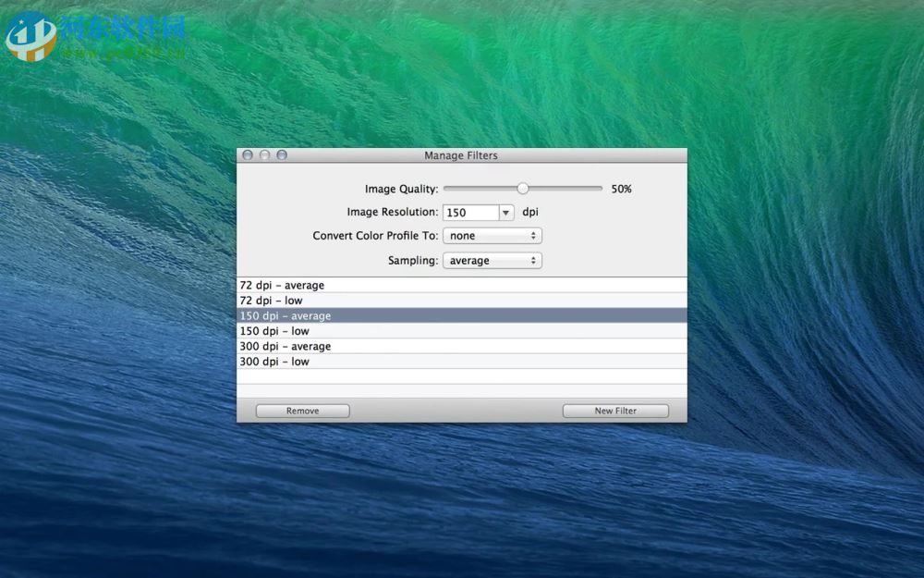
Task: Minimize the Manage Filters window
Action: pyautogui.click(x=264, y=155)
